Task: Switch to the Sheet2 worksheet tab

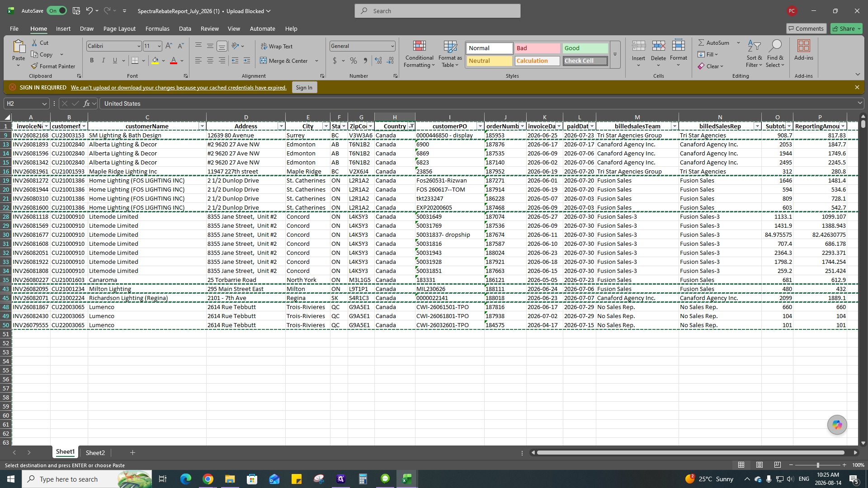Action: tap(95, 452)
